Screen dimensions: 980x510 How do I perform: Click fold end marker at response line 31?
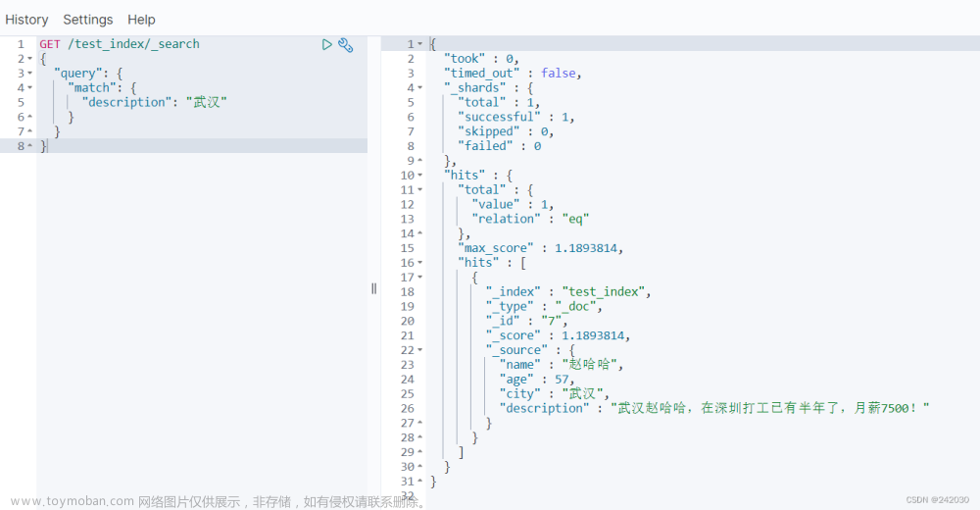(420, 482)
